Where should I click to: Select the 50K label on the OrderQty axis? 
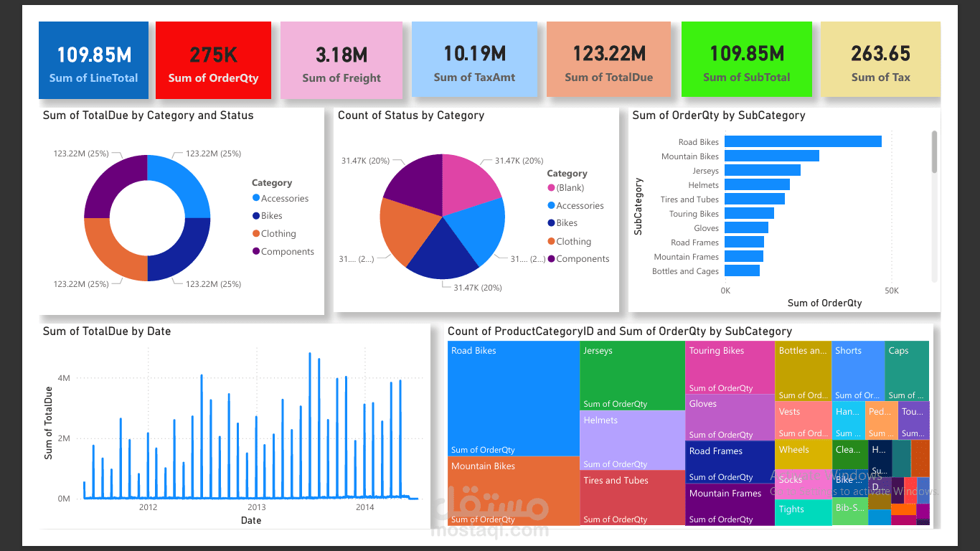click(x=890, y=291)
